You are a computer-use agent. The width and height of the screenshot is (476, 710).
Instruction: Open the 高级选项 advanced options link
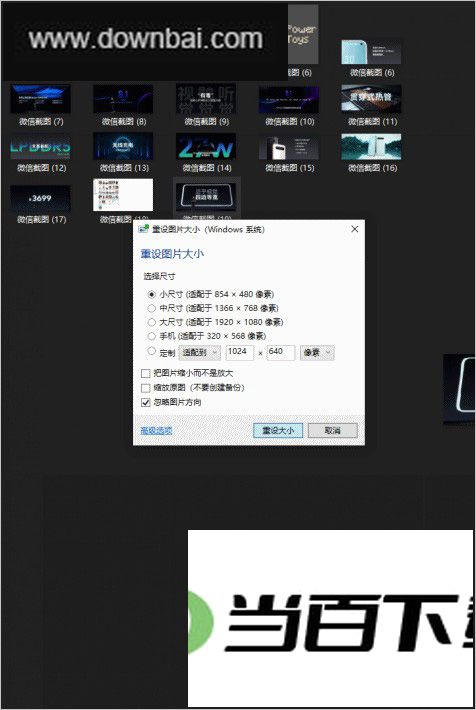[x=156, y=431]
